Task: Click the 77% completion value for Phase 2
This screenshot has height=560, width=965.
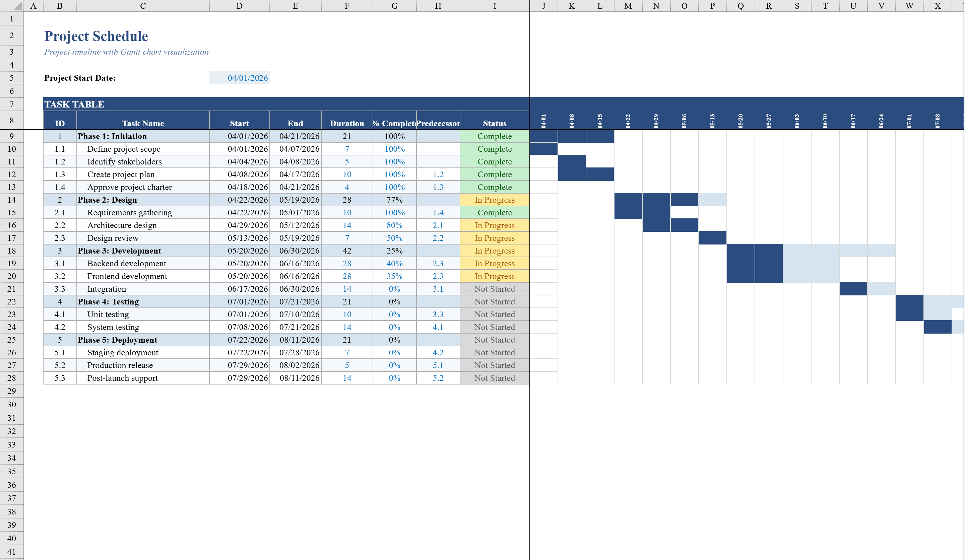Action: pyautogui.click(x=394, y=200)
